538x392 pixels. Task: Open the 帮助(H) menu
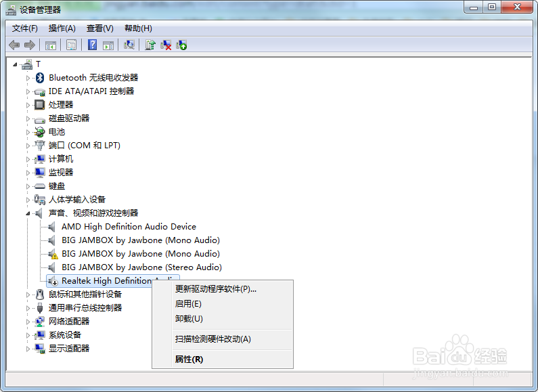tap(138, 28)
